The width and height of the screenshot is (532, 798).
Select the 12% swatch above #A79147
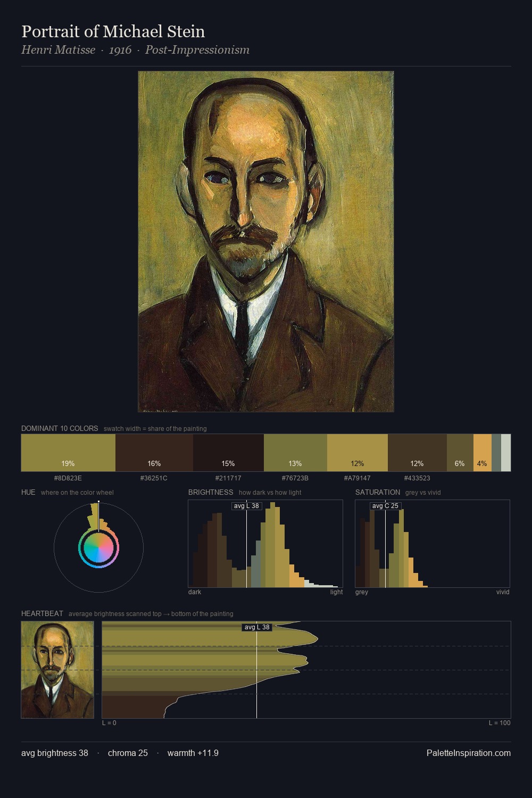point(358,453)
